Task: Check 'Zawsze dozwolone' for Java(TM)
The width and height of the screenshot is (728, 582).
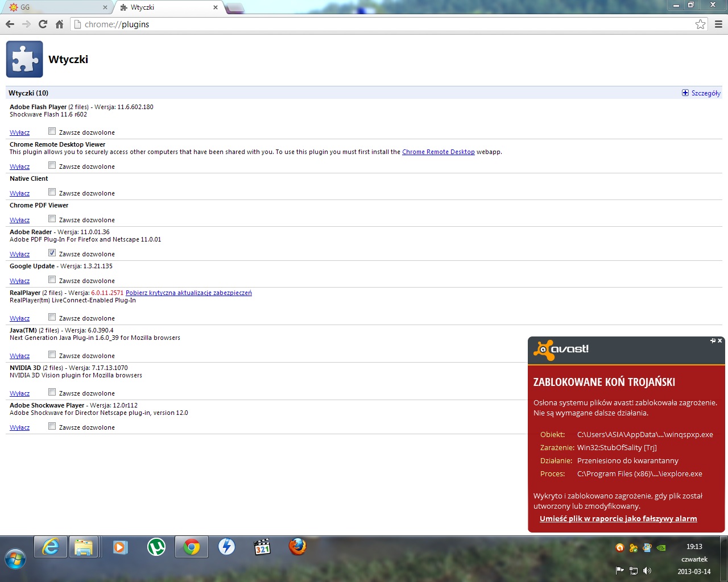Action: [x=52, y=355]
